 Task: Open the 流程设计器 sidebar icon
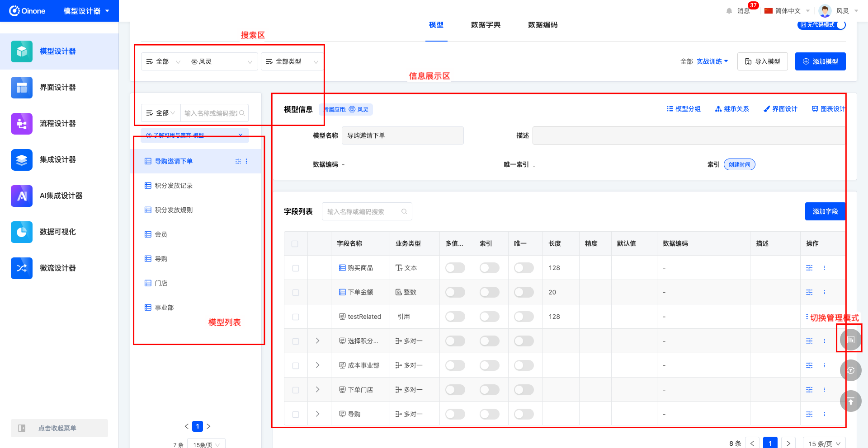pyautogui.click(x=22, y=124)
